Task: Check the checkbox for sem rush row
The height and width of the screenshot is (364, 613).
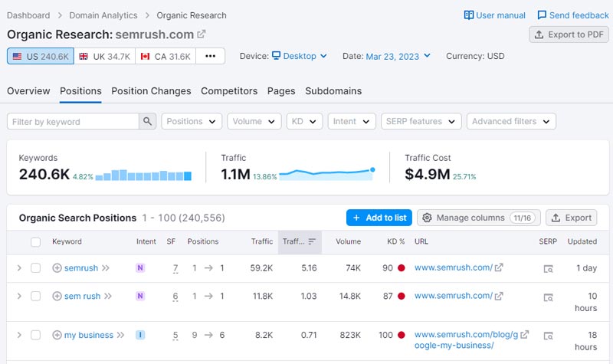Action: 35,296
